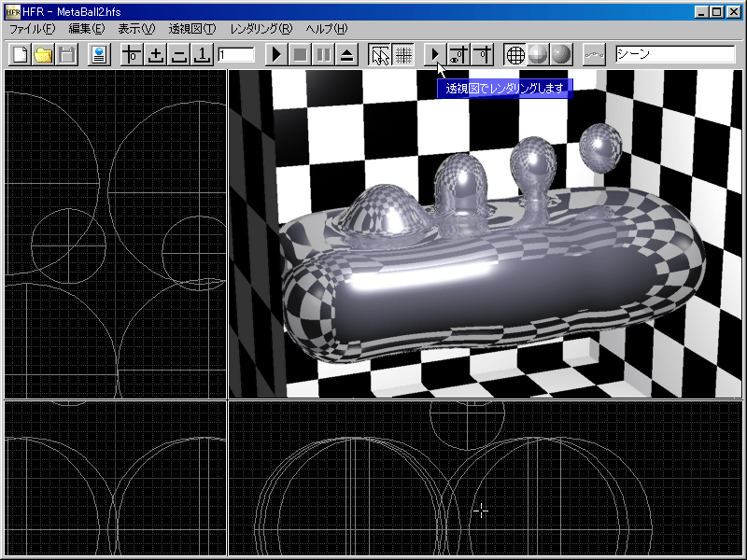
Task: Click the eject button in the toolbar
Action: 346,54
